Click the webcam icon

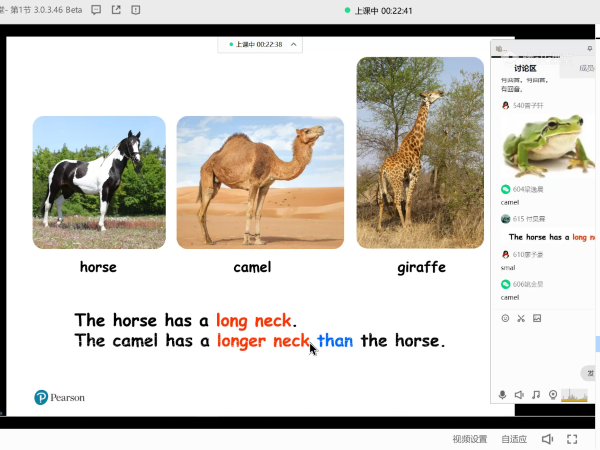click(553, 395)
